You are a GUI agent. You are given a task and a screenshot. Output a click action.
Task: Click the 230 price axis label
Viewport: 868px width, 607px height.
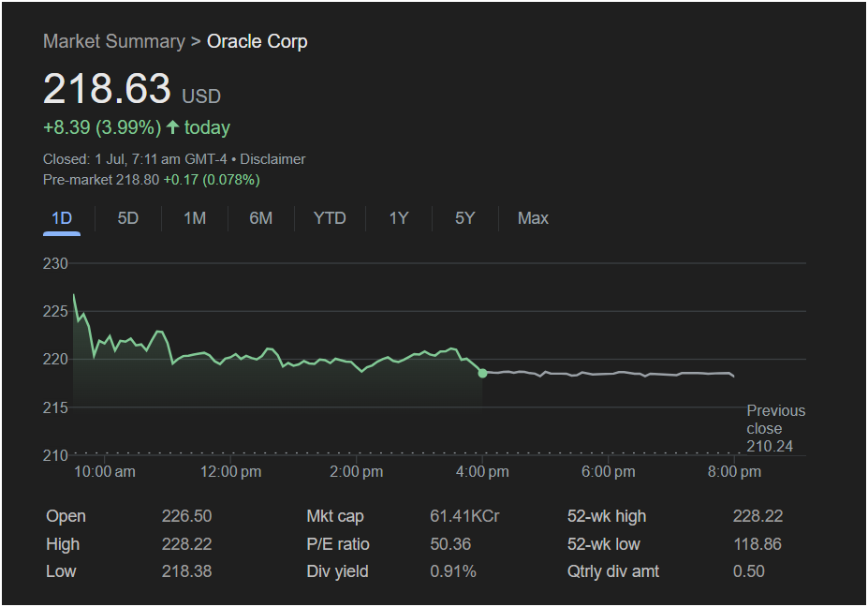coord(55,263)
